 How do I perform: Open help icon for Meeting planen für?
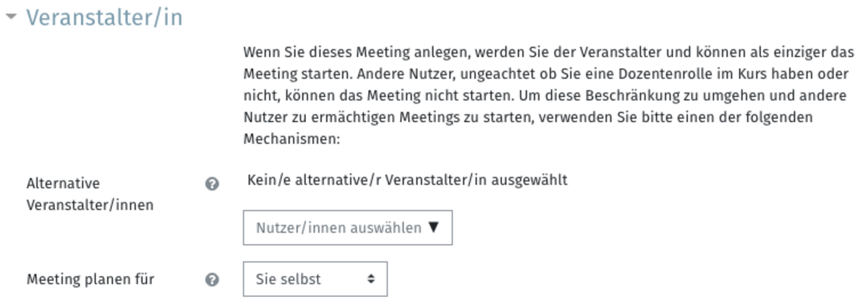point(212,280)
